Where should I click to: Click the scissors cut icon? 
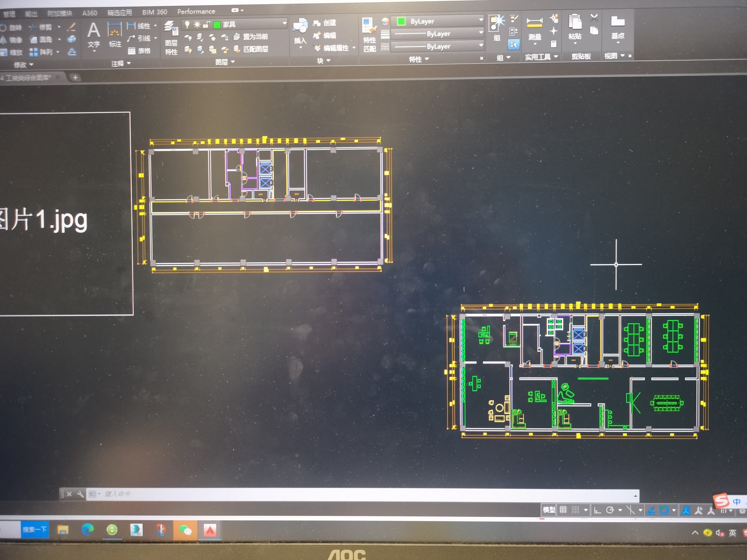click(x=594, y=18)
